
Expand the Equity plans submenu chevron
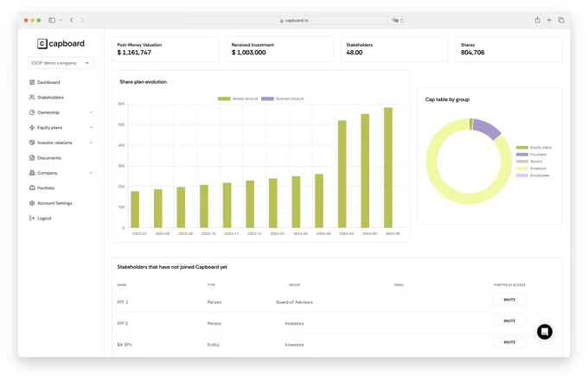pos(91,127)
